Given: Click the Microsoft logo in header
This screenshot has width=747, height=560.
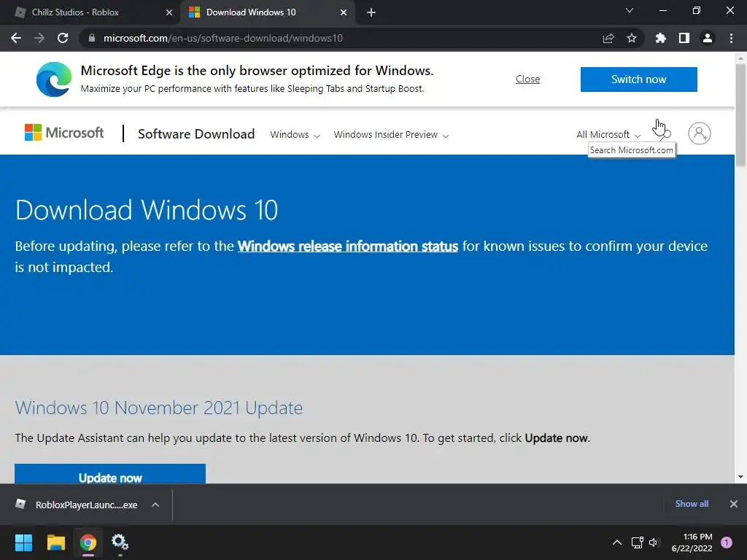Looking at the screenshot, I should (64, 133).
